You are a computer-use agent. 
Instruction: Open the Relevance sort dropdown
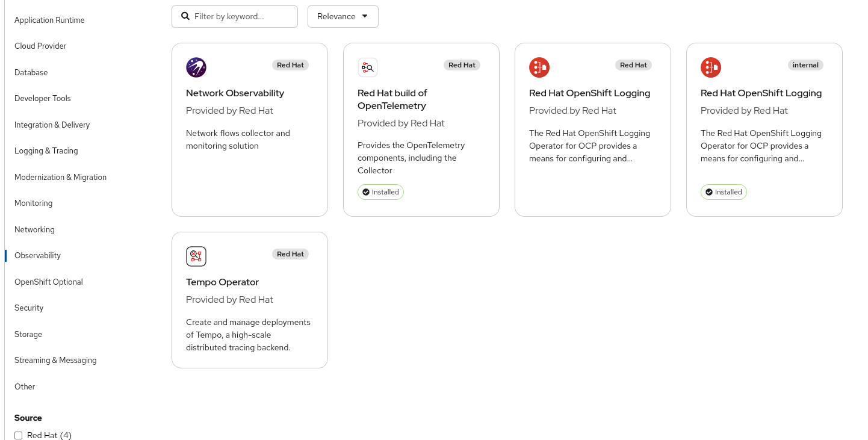coord(343,16)
